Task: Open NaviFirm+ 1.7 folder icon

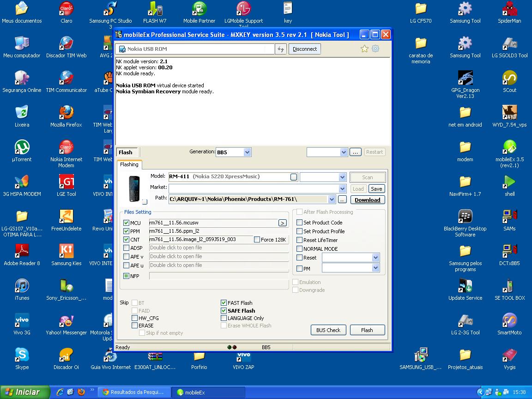Action: [465, 185]
